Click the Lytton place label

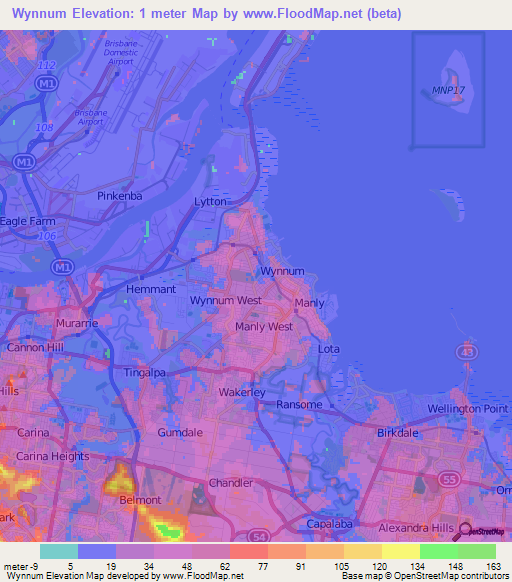click(x=210, y=202)
